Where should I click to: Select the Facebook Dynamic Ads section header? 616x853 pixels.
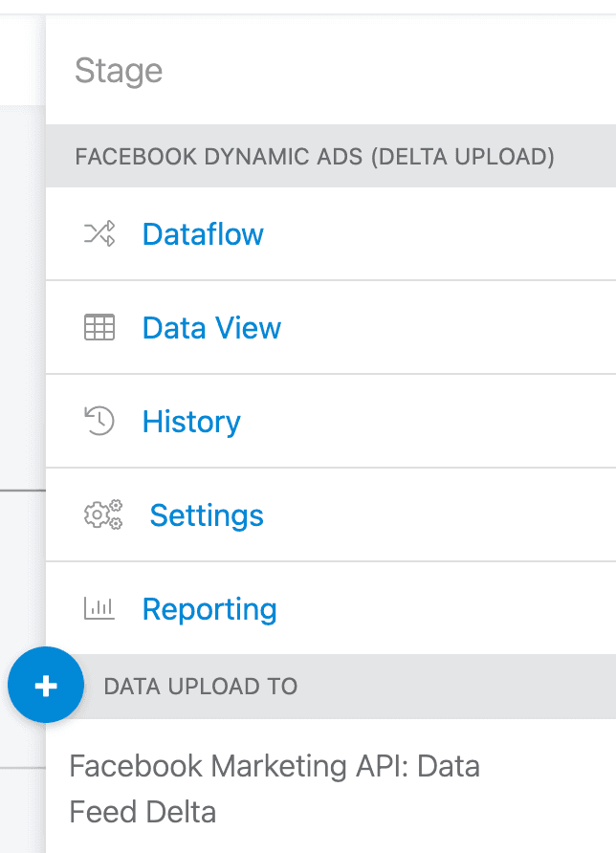pyautogui.click(x=315, y=156)
